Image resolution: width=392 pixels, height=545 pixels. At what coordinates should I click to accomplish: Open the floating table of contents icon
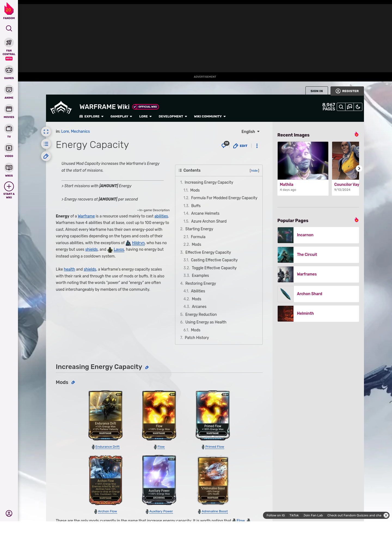point(46,144)
